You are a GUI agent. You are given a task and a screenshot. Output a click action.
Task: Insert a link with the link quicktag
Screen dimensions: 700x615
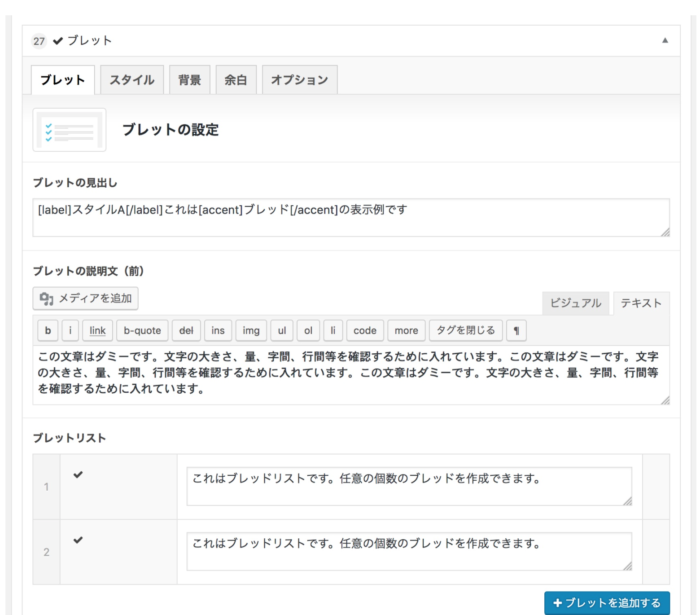click(97, 331)
